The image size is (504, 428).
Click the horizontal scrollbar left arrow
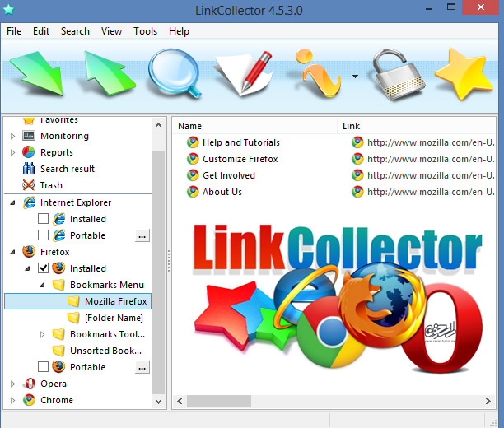[180, 401]
